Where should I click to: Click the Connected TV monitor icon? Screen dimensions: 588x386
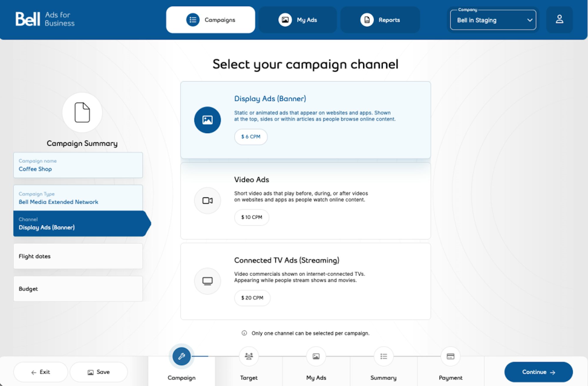point(207,281)
